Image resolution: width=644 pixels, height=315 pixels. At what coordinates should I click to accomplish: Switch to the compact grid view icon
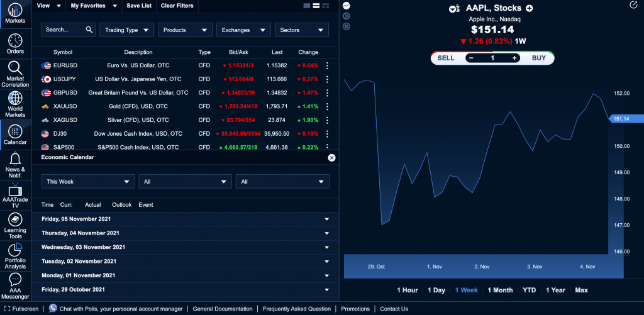click(326, 6)
